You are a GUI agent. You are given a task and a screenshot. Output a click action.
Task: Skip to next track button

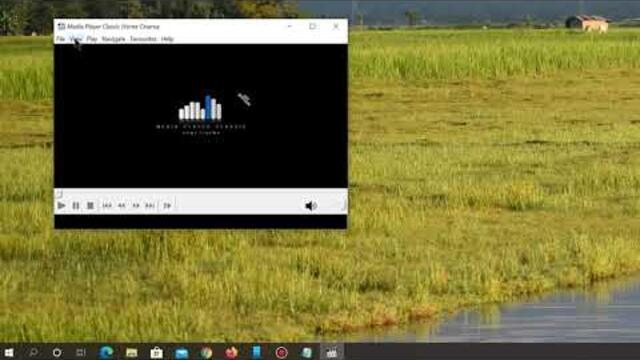150,206
